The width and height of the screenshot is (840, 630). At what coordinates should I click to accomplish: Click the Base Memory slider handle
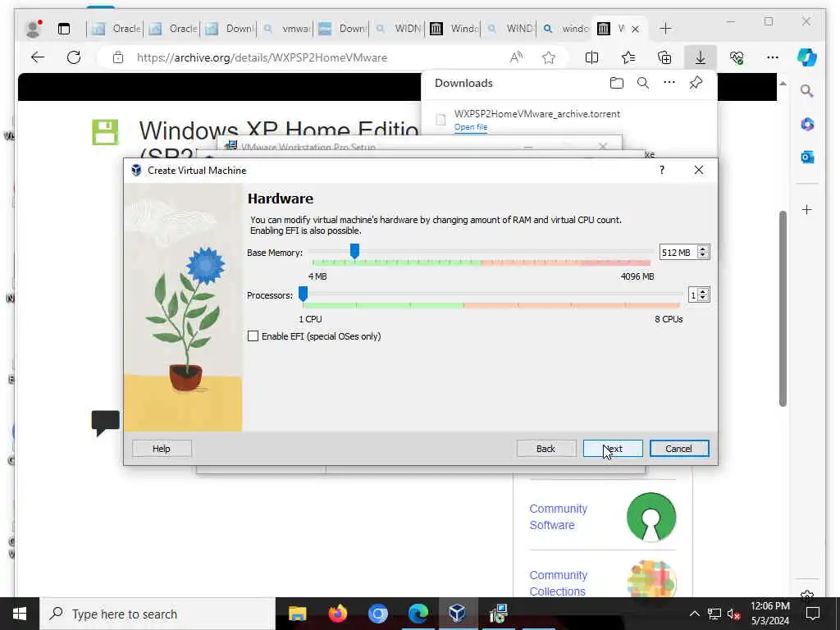tap(354, 251)
